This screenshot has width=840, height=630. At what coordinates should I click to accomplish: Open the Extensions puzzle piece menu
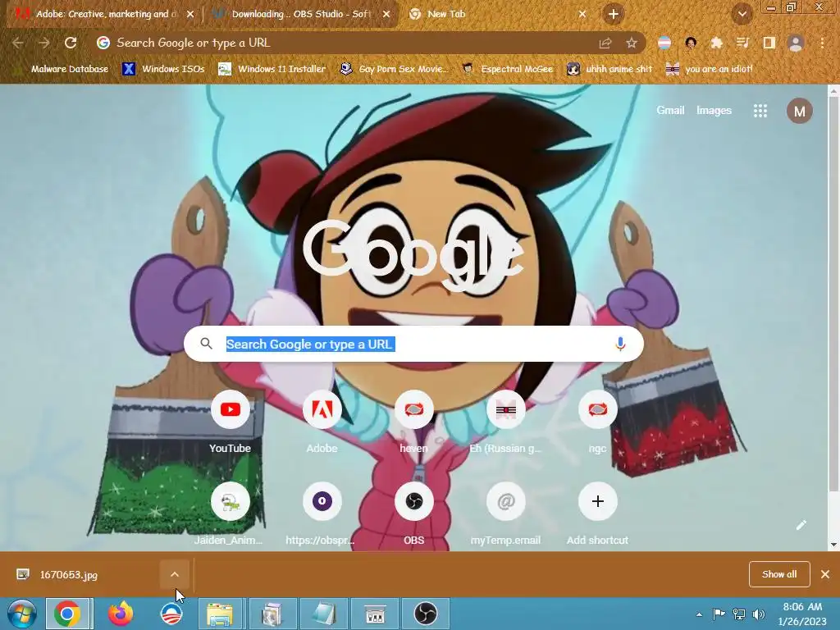coord(716,43)
